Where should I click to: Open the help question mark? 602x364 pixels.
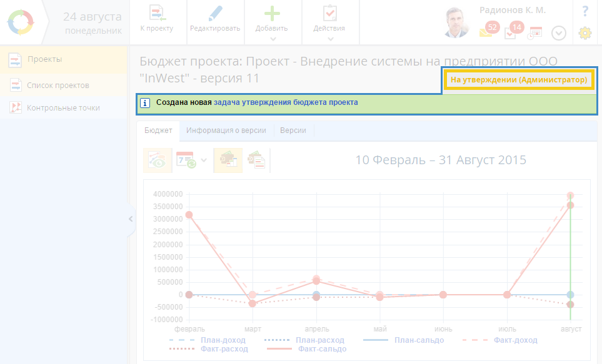[x=584, y=11]
